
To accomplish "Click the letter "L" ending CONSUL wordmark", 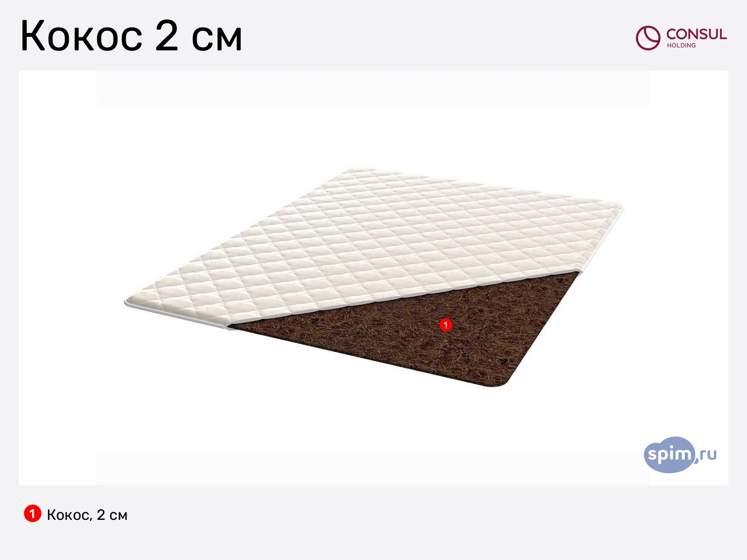I will pyautogui.click(x=723, y=35).
